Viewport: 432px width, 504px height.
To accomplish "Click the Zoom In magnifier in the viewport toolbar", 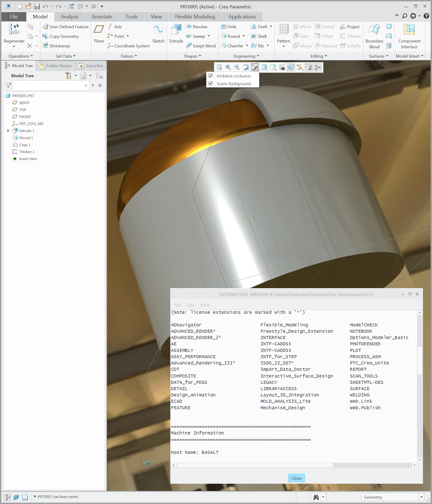I will 228,67.
